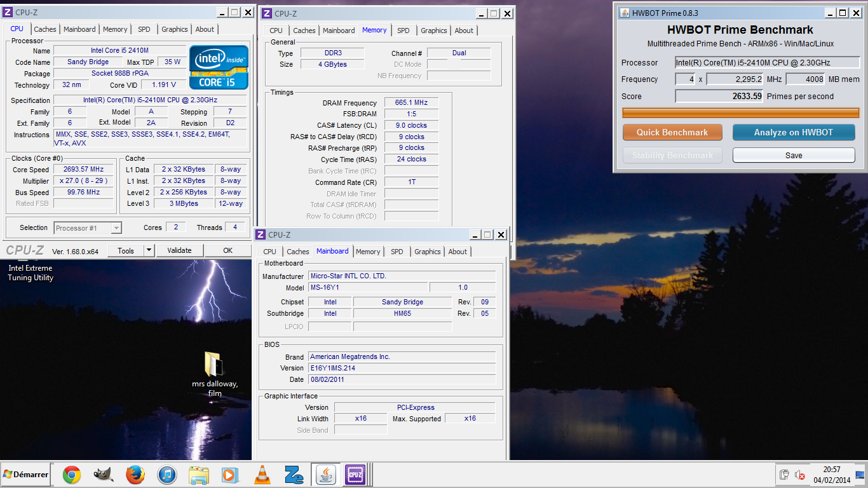Click the 4008 MB mem field
The height and width of the screenshot is (488, 868).
(805, 79)
